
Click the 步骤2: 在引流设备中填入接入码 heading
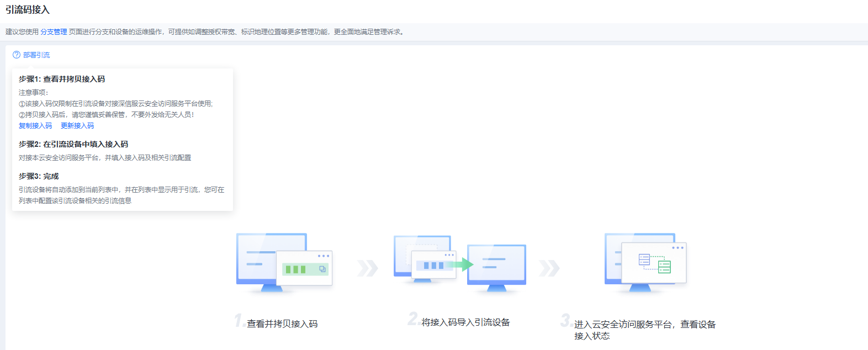[x=73, y=145]
